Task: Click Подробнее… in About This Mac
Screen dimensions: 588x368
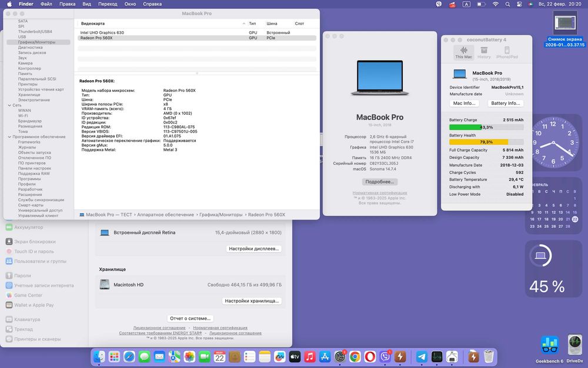Action: click(x=379, y=182)
